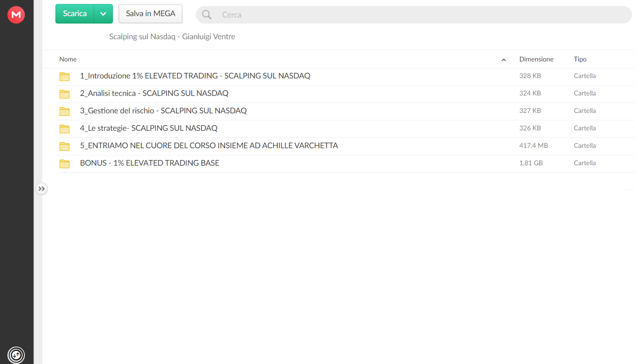This screenshot has height=364, width=635.
Task: Select folder icon of 5_ENTRIAMO NEL CUORE row
Action: pyautogui.click(x=65, y=146)
